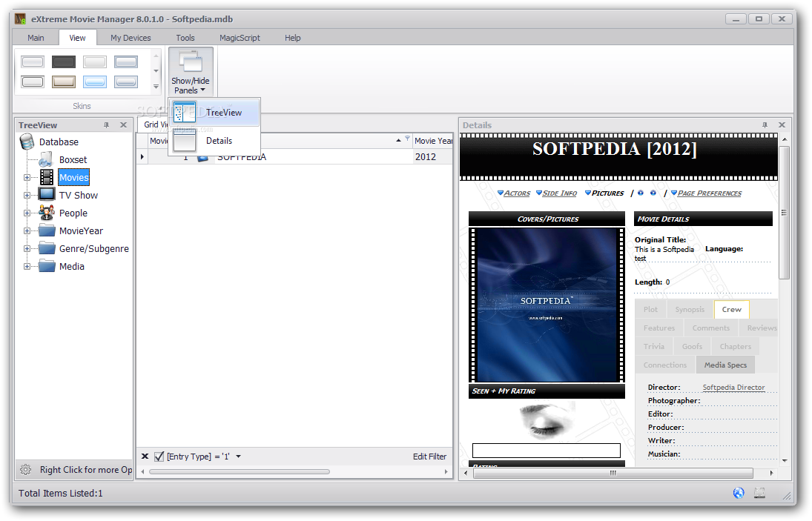Pin the TreeView panel
Screen dimensions: 812x521
106,125
